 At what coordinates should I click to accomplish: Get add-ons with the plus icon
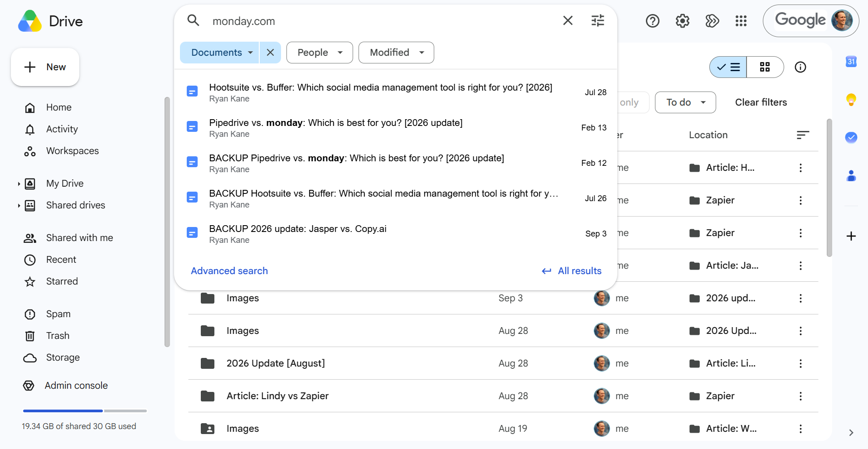coord(851,236)
